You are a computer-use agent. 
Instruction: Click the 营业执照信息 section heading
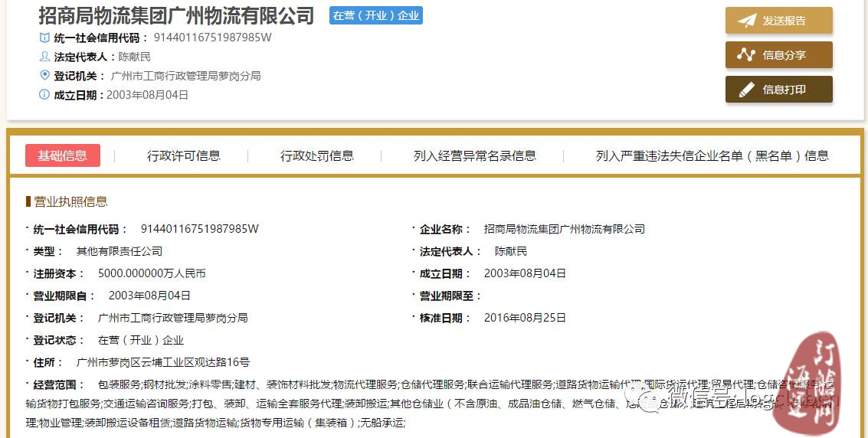click(70, 201)
